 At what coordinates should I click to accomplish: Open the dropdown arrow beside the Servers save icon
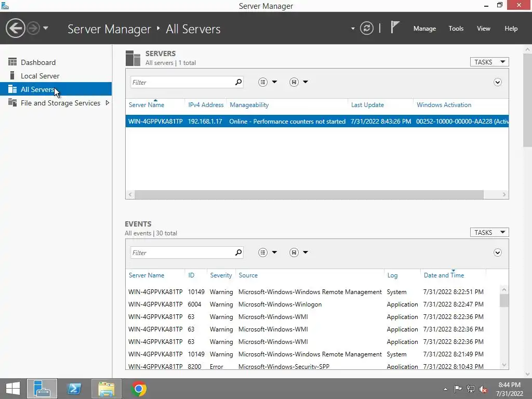tap(305, 82)
